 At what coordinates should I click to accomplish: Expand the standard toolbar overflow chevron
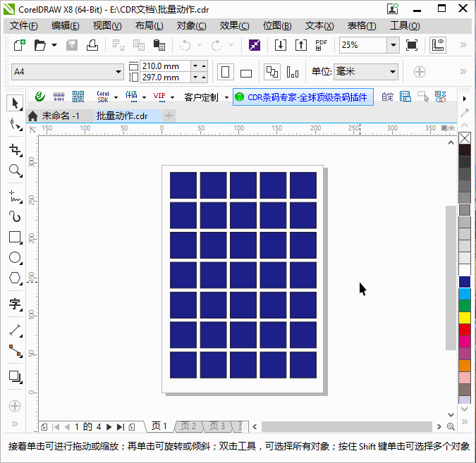[x=463, y=45]
